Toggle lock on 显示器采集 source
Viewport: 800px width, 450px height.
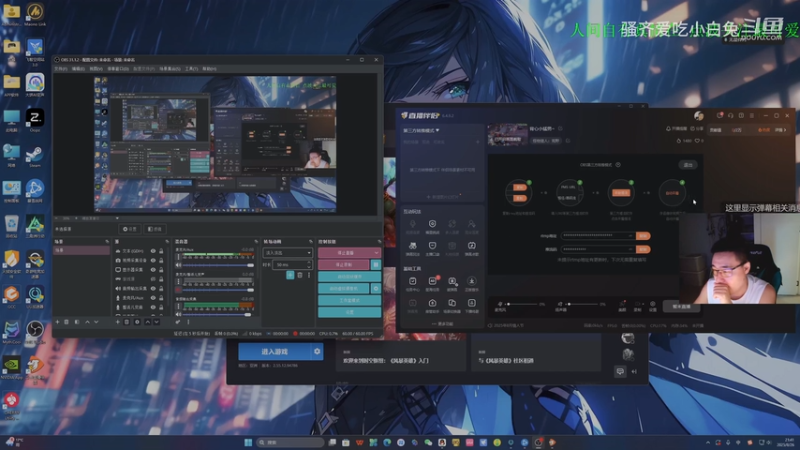coord(161,269)
